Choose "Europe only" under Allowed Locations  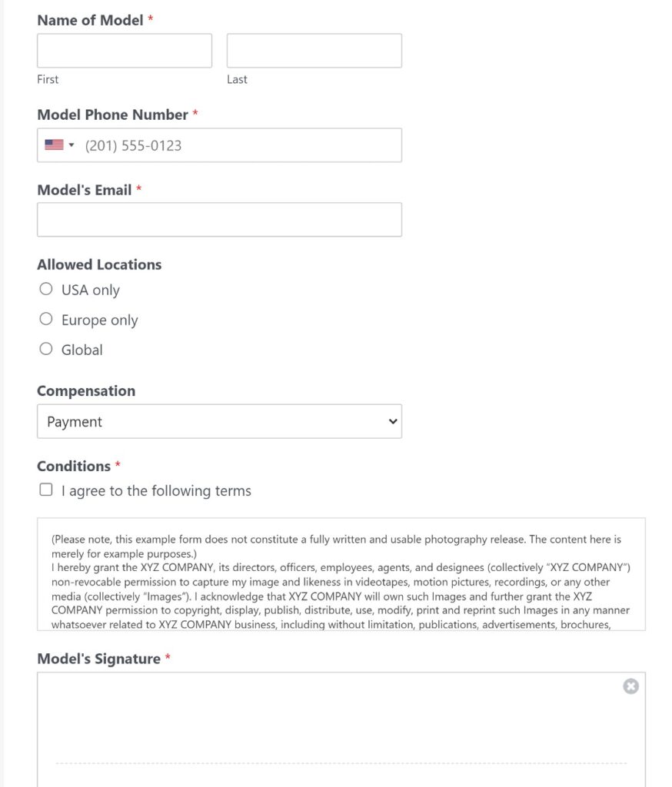point(45,319)
